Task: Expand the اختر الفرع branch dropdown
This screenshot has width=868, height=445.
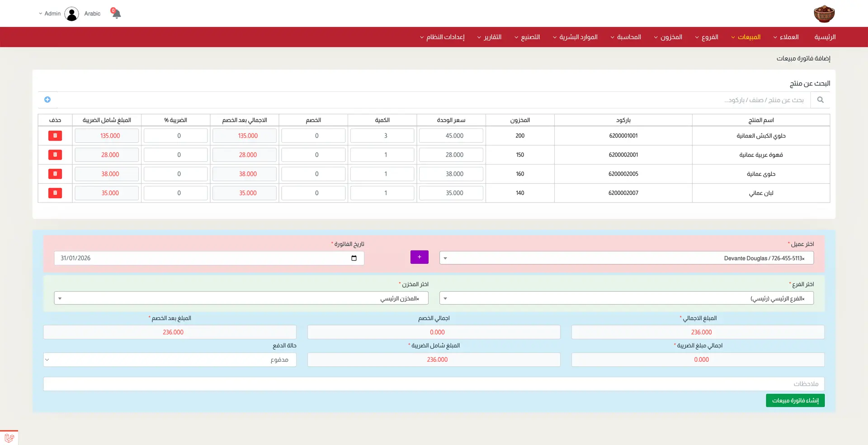Action: [626, 298]
